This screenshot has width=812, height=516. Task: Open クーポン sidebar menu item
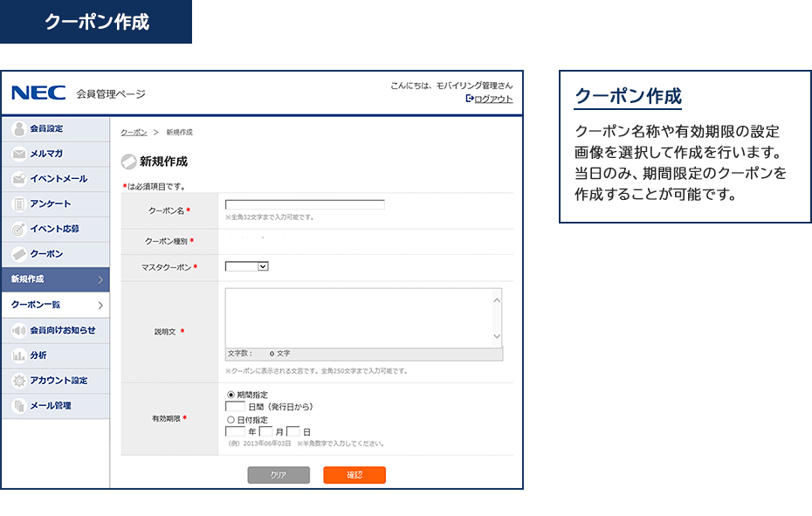click(x=55, y=254)
